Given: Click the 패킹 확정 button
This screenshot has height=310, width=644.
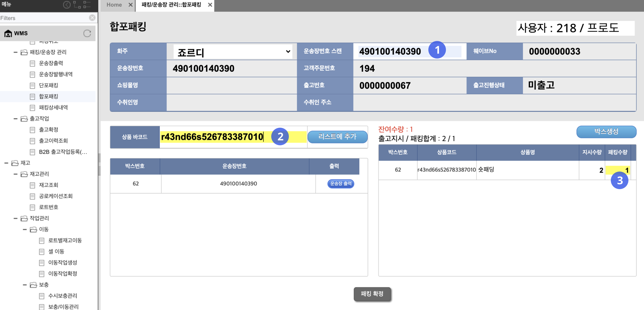Looking at the screenshot, I should point(372,294).
